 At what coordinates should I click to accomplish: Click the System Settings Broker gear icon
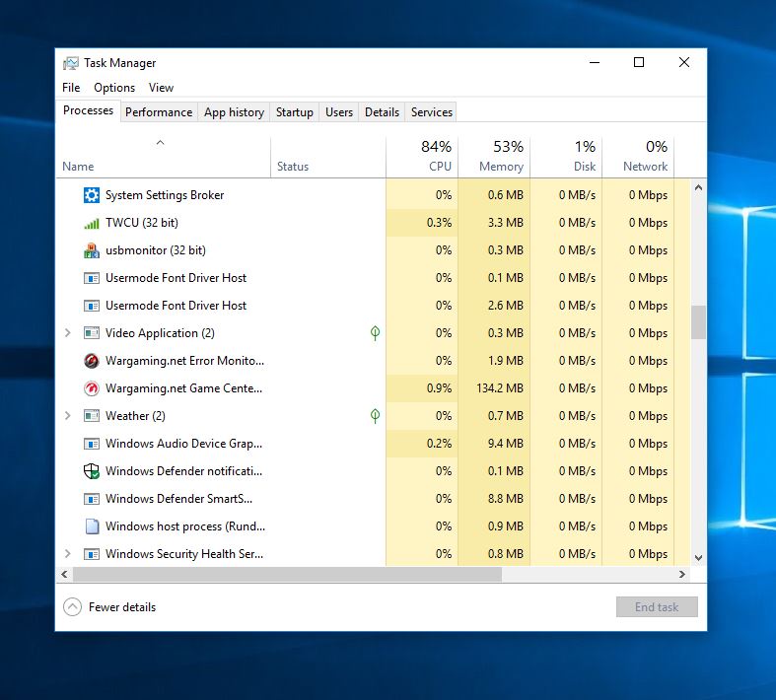click(92, 195)
